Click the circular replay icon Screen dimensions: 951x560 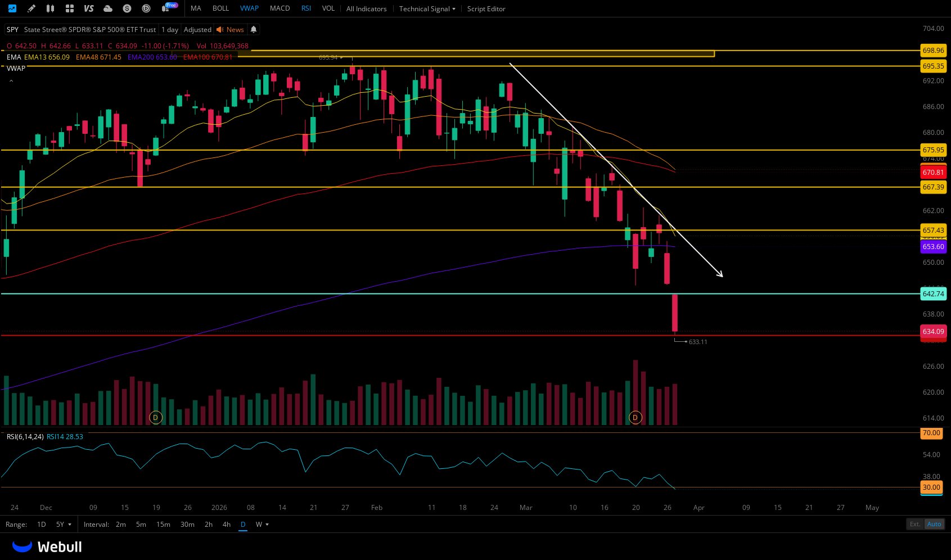pyautogui.click(x=146, y=8)
